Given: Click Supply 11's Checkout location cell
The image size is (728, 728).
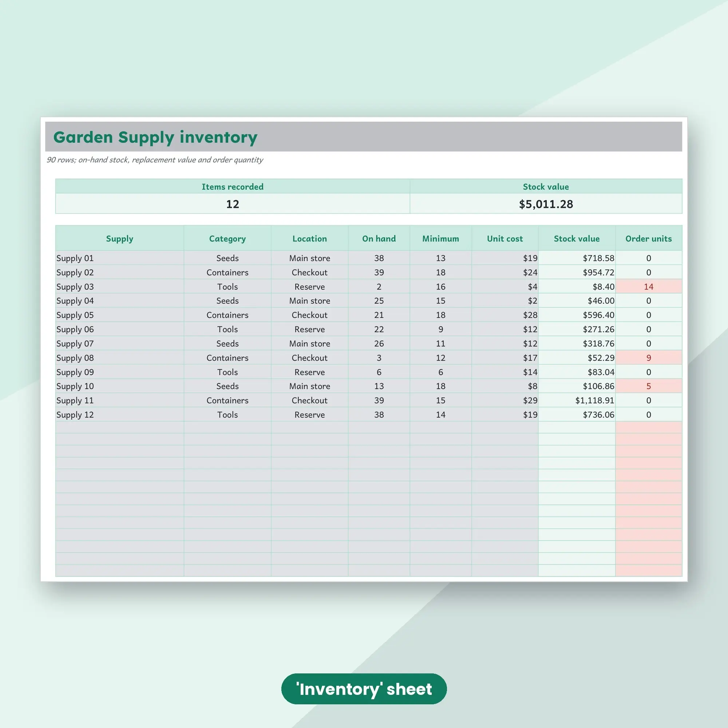Looking at the screenshot, I should [309, 400].
